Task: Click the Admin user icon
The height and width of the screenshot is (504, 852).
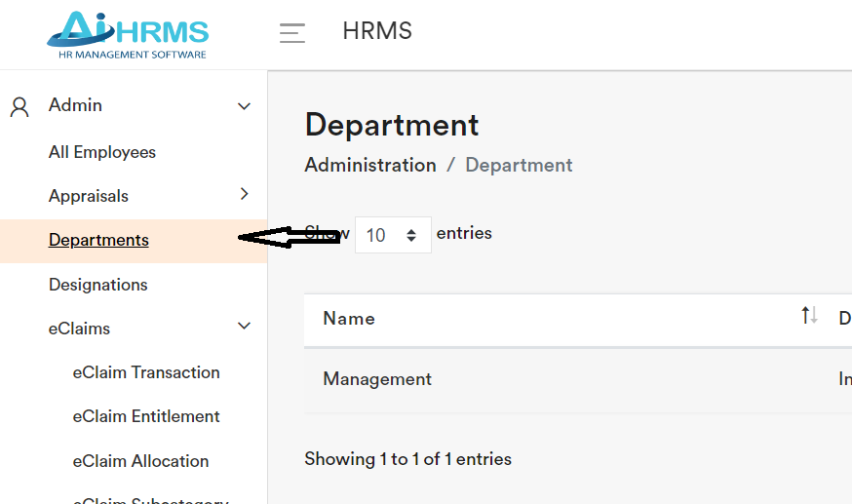Action: [19, 106]
